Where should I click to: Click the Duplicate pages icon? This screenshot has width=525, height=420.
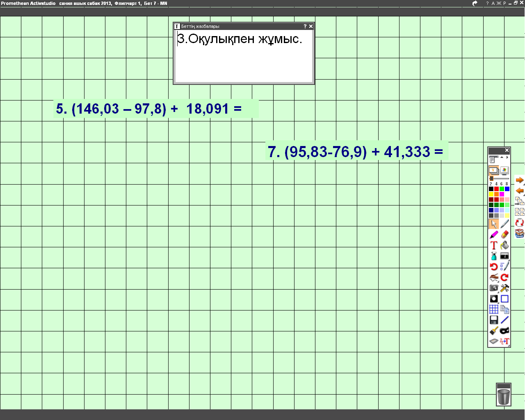tap(504, 309)
